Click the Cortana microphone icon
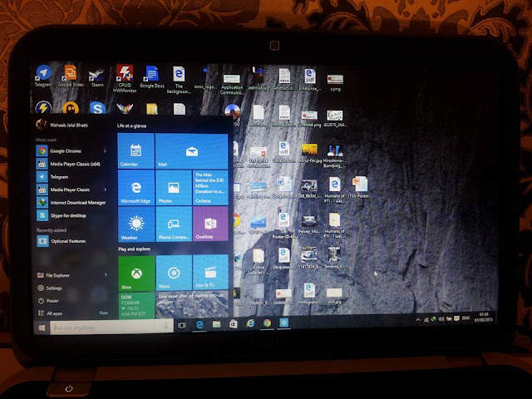 coord(166,326)
